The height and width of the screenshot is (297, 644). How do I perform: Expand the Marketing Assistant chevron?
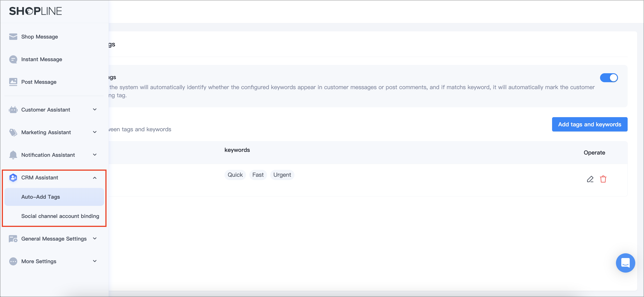tap(95, 132)
